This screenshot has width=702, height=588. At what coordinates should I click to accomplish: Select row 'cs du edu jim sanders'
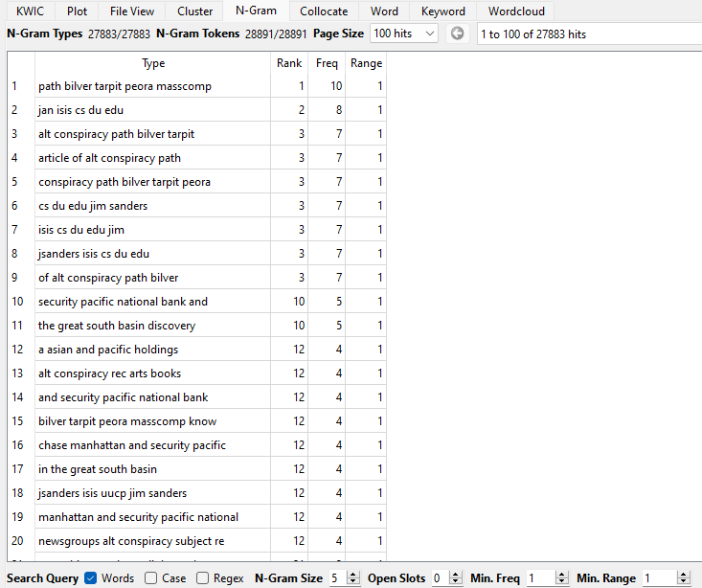tap(196, 206)
